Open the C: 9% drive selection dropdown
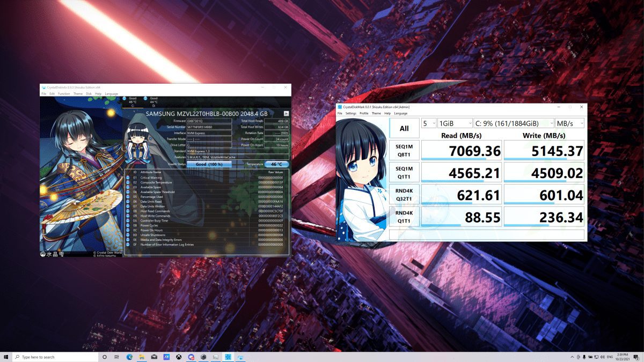This screenshot has width=644, height=362. tap(514, 123)
